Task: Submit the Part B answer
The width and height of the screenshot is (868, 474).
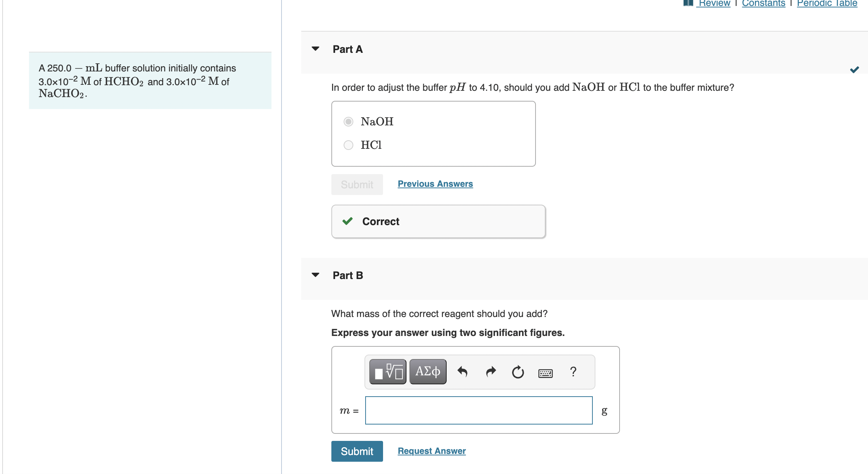Action: tap(357, 451)
